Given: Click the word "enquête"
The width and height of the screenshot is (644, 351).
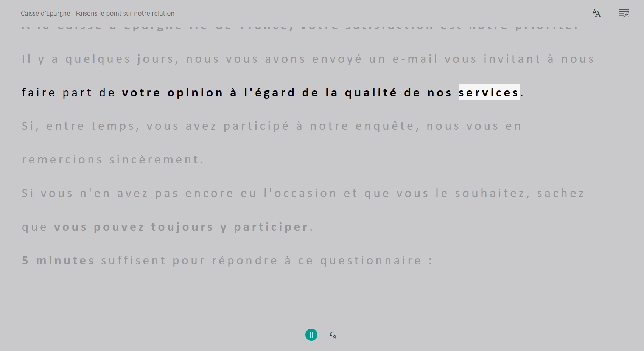Looking at the screenshot, I should [x=385, y=126].
